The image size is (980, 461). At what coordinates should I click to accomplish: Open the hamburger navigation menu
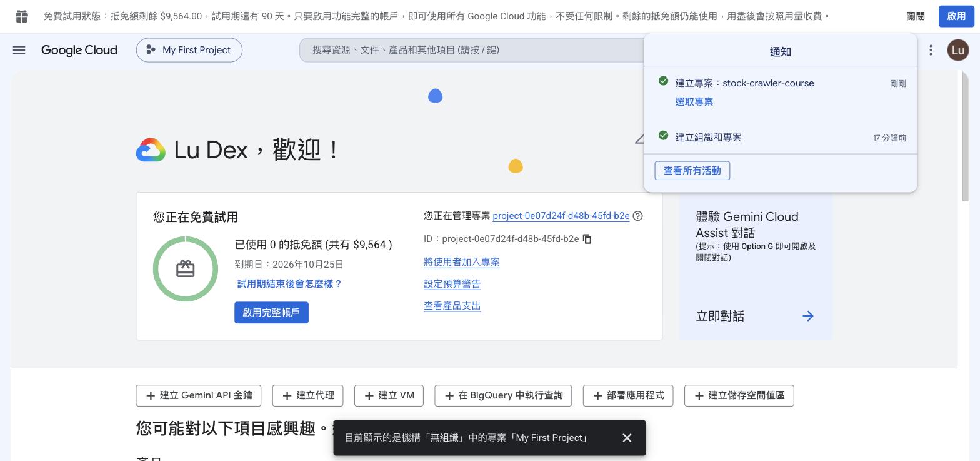coord(19,50)
